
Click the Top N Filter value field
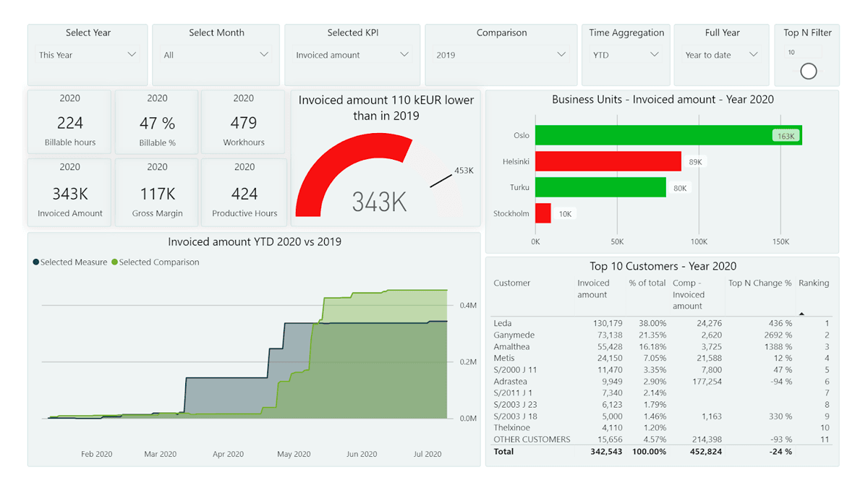pyautogui.click(x=803, y=53)
